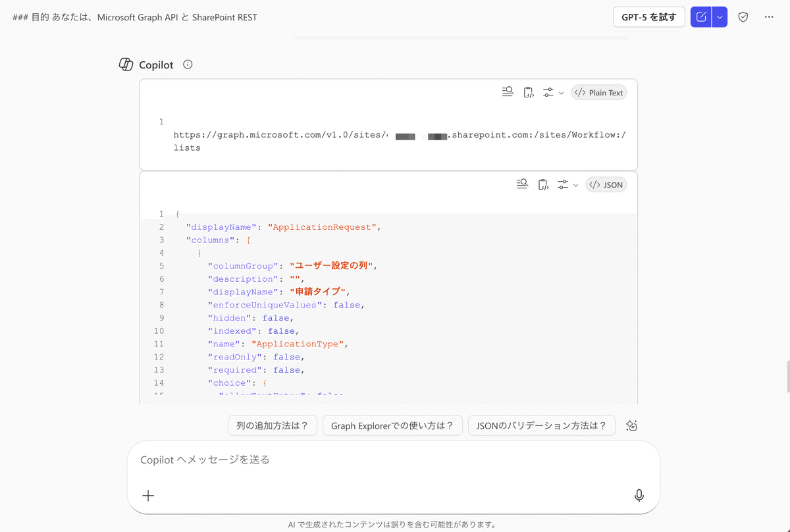
Task: Open code options sliders in Plain Text block
Action: [548, 92]
